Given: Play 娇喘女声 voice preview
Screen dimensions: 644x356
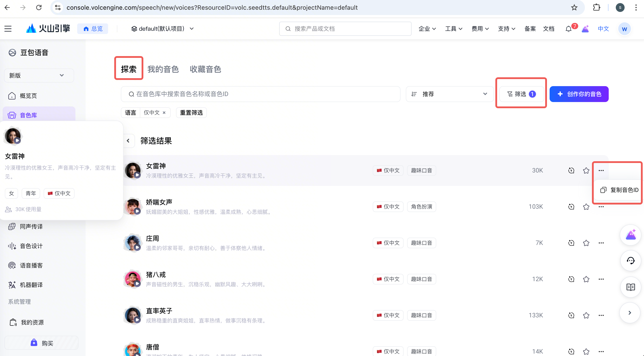Looking at the screenshot, I should [137, 211].
